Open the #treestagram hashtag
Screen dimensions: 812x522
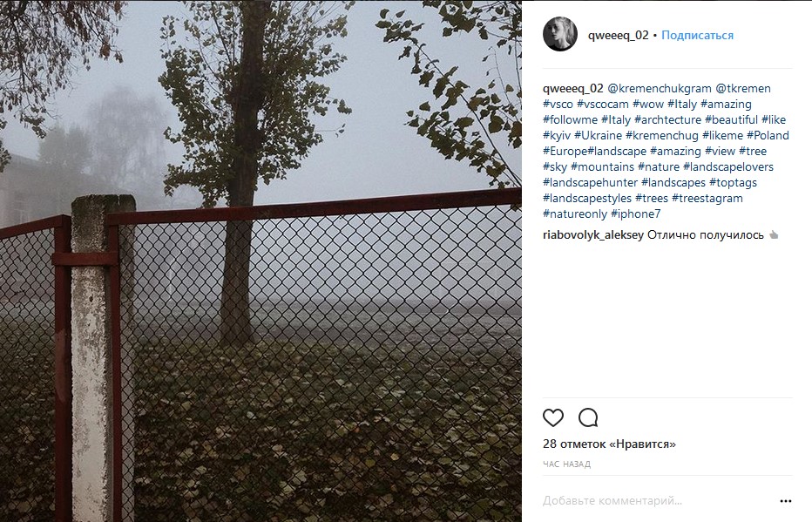pyautogui.click(x=707, y=199)
